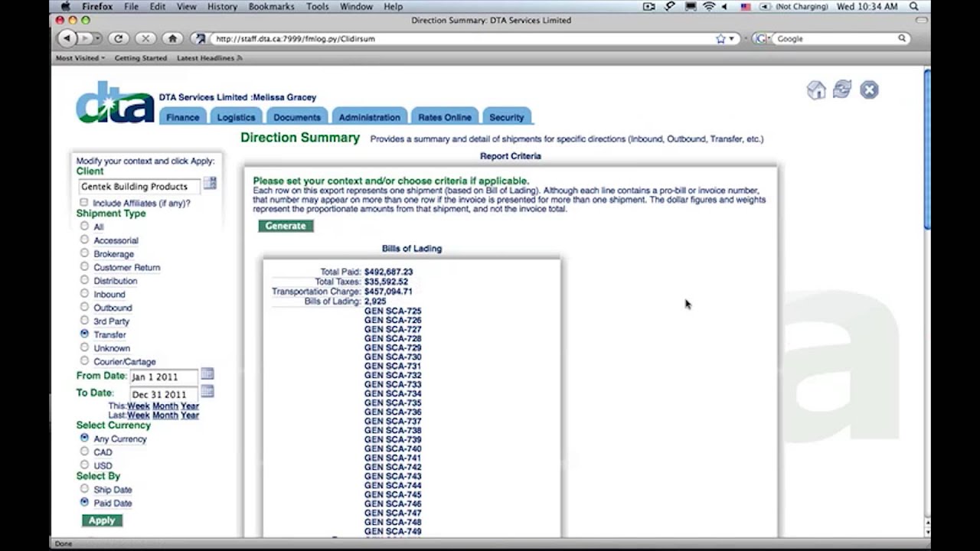
Task: Click the This Year date link
Action: (x=189, y=406)
